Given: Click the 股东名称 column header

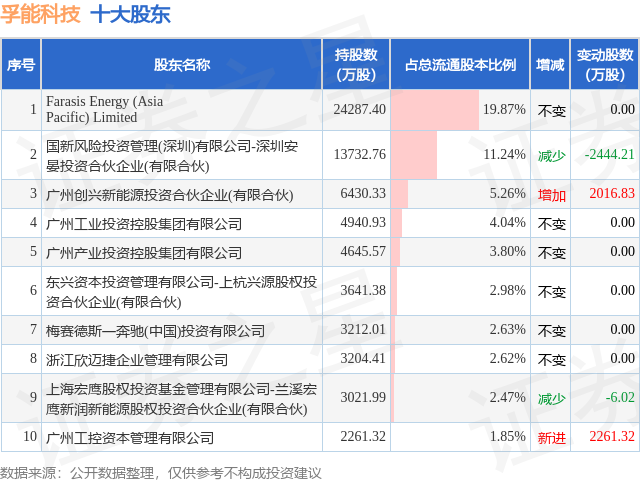Looking at the screenshot, I should pyautogui.click(x=182, y=64).
